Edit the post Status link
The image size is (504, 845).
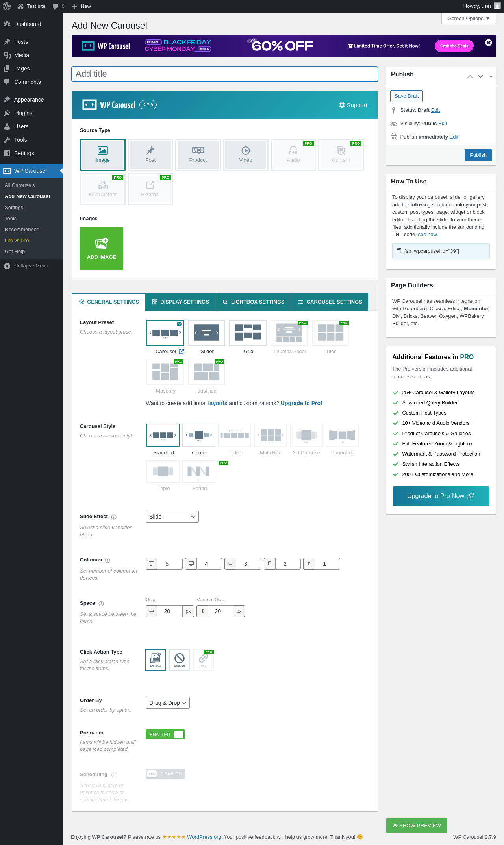pos(435,110)
